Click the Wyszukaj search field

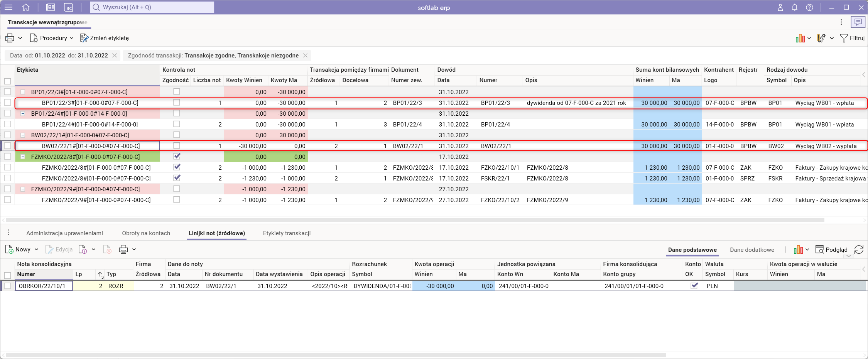point(152,7)
